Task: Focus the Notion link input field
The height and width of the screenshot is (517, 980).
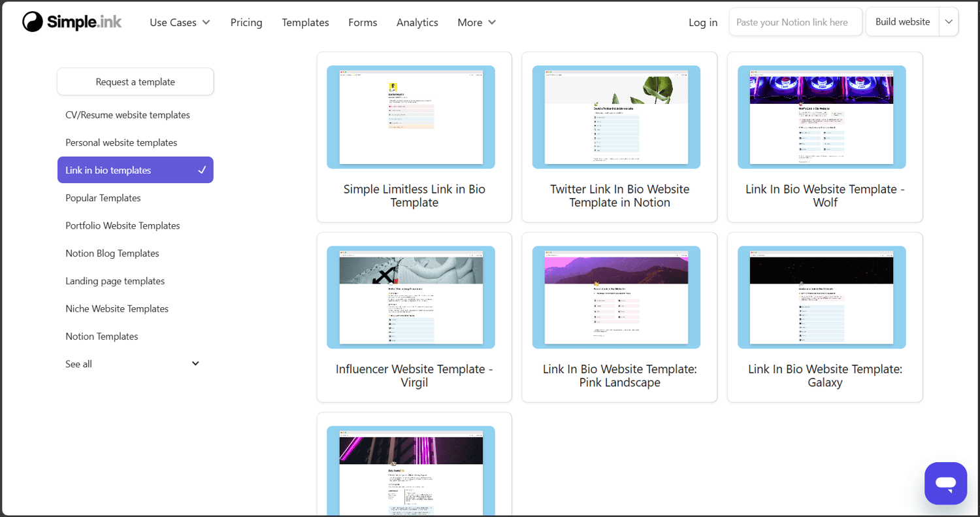Action: coord(796,22)
